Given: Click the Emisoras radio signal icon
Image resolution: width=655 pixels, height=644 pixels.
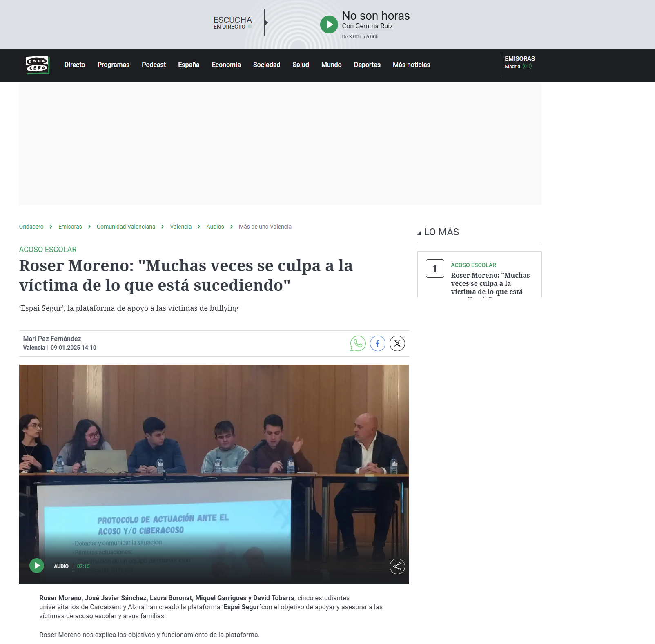Looking at the screenshot, I should click(x=527, y=66).
